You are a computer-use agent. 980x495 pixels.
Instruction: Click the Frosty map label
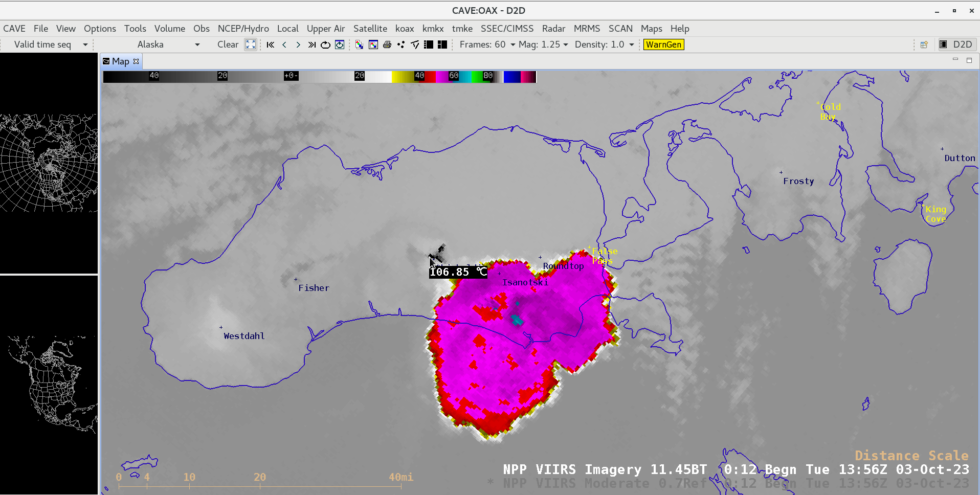tap(798, 181)
